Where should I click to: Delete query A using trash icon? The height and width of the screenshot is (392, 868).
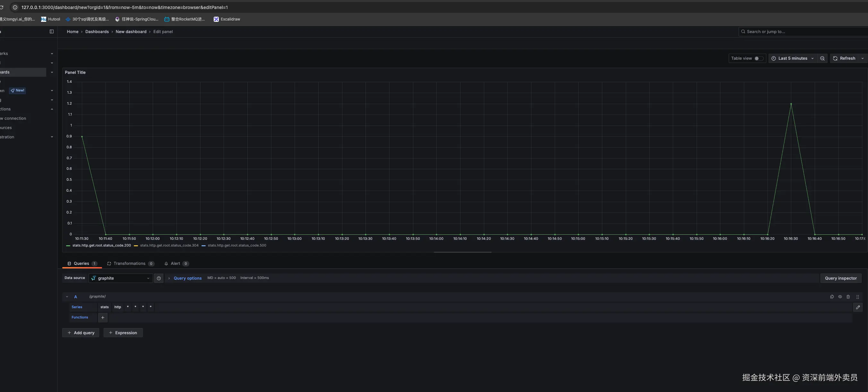coord(848,297)
